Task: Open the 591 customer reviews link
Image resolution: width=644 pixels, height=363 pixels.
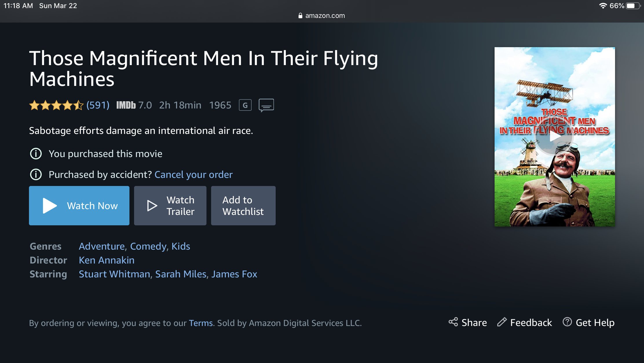Action: point(98,105)
